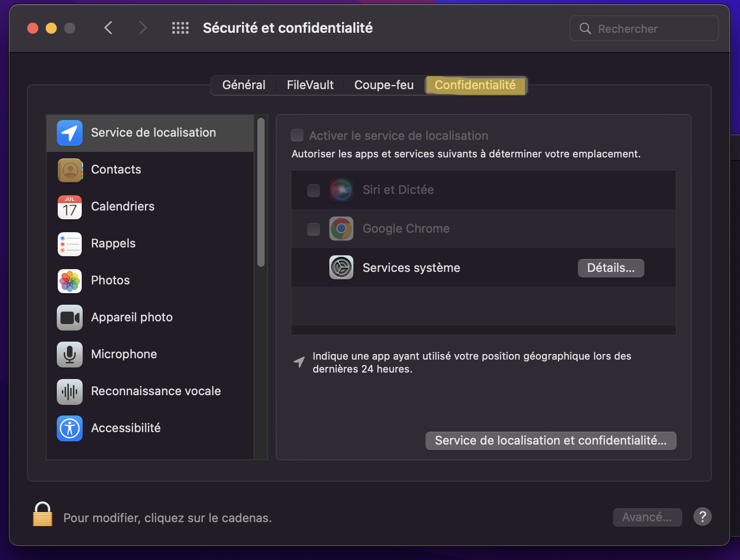Select the Service de localisation sidebar icon
740x560 pixels.
(x=69, y=133)
